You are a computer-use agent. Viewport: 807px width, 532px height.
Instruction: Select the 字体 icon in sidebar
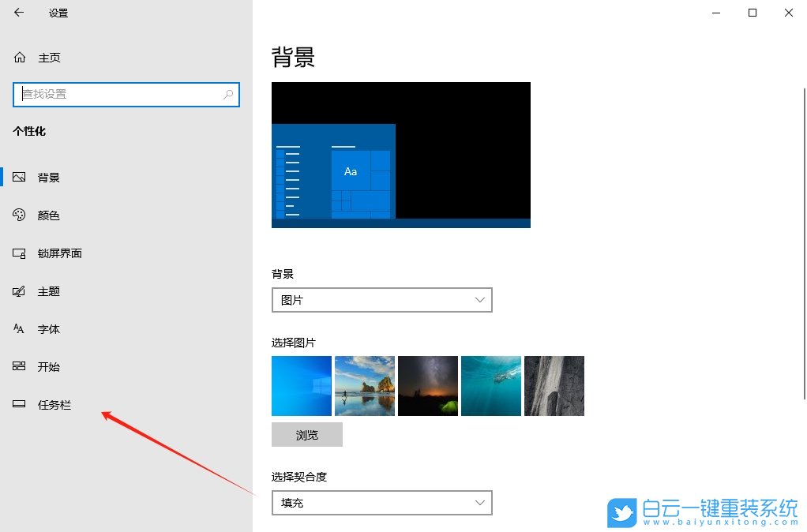coord(19,328)
